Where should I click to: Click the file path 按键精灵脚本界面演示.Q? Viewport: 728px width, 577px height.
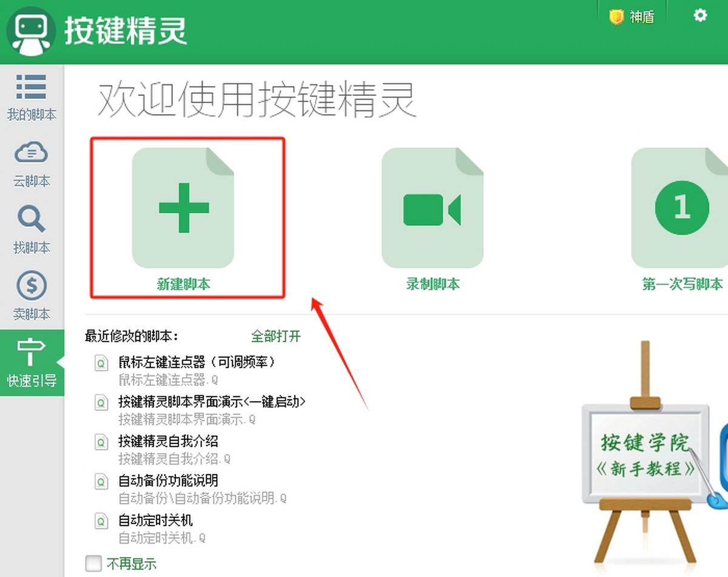pyautogui.click(x=187, y=420)
